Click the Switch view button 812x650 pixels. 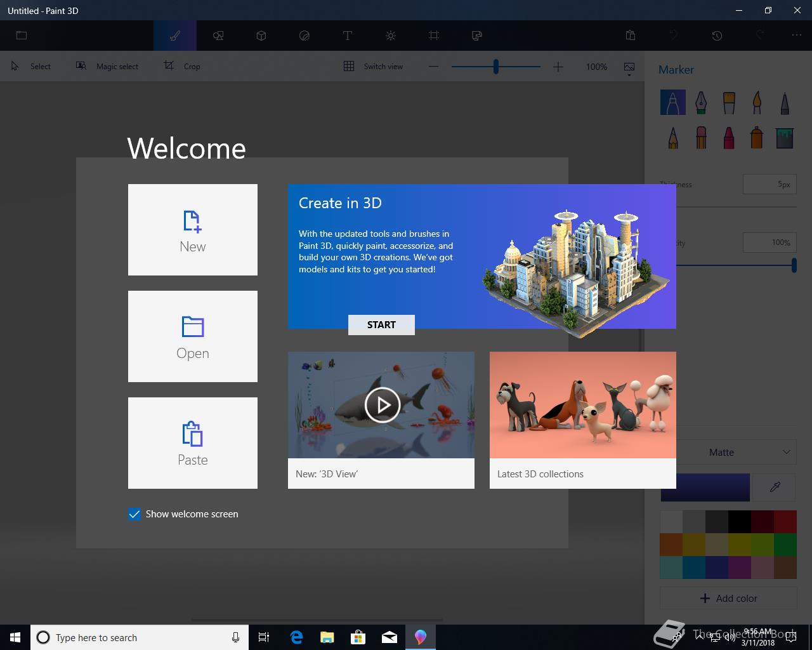point(373,66)
